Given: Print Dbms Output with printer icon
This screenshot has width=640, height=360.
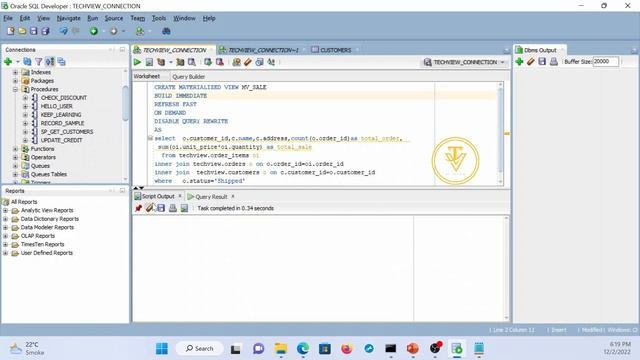Looking at the screenshot, I should [x=554, y=62].
